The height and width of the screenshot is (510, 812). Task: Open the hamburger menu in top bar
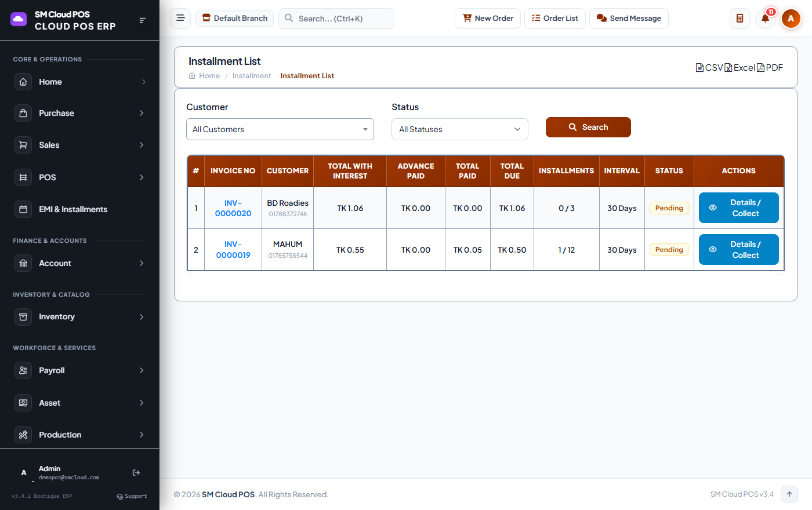click(180, 18)
